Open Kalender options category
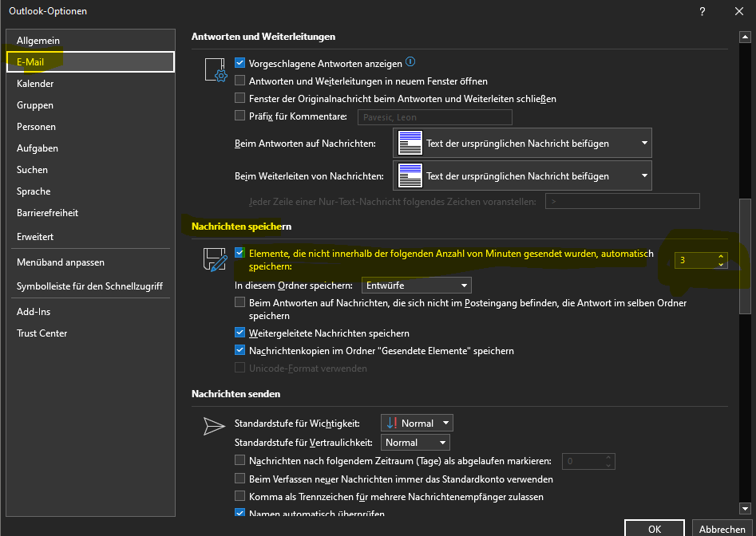This screenshot has height=536, width=756. [91, 83]
